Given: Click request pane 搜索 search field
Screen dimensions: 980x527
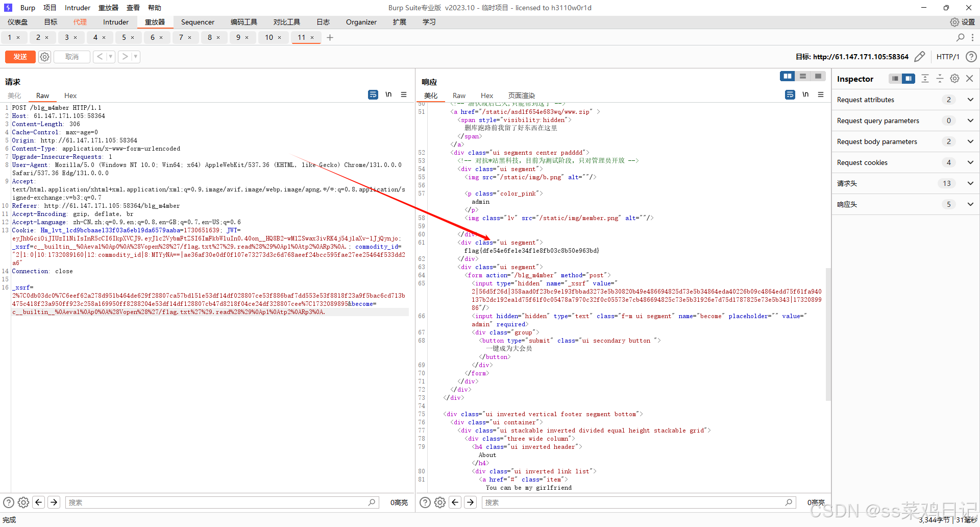Looking at the screenshot, I should (222, 502).
